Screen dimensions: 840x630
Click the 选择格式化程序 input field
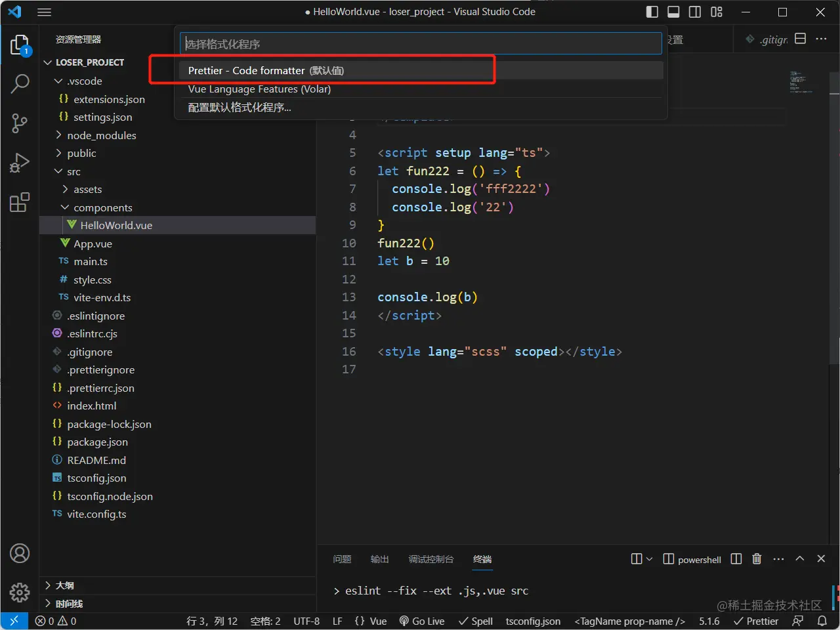click(x=420, y=44)
